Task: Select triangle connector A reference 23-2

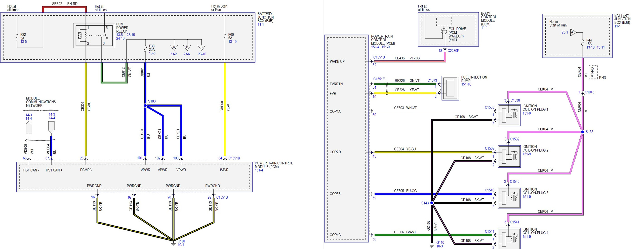Action: click(x=174, y=47)
